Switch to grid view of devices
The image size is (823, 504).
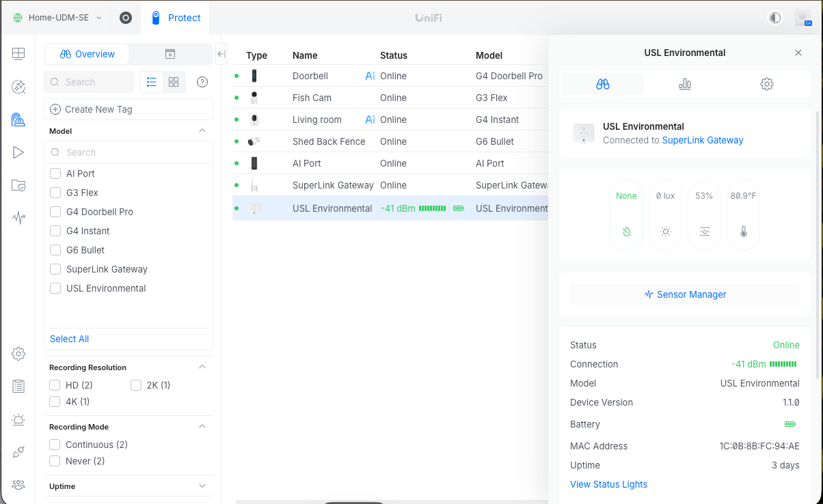(x=174, y=82)
